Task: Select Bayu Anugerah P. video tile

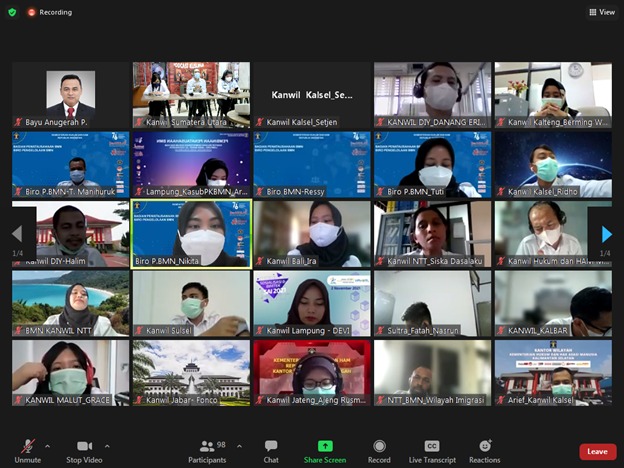Action: pyautogui.click(x=70, y=95)
